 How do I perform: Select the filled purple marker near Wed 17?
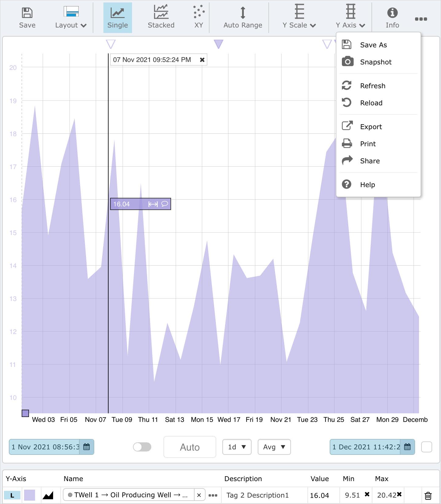pos(218,44)
